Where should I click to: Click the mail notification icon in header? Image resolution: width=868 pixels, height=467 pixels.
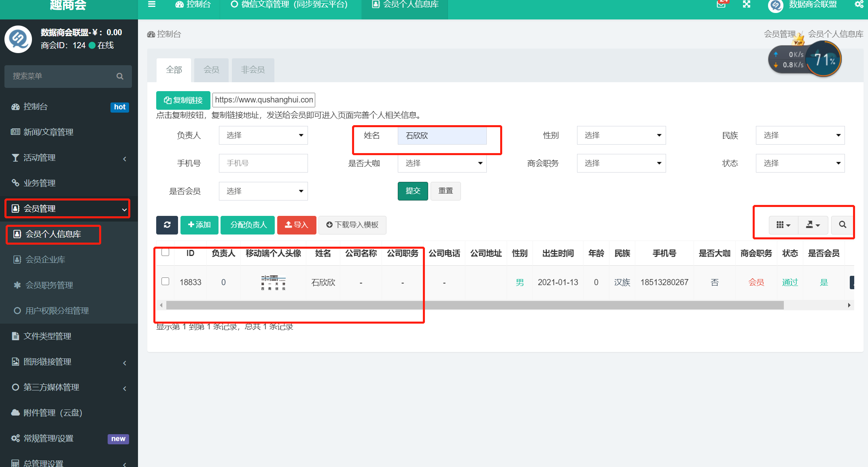tap(721, 4)
